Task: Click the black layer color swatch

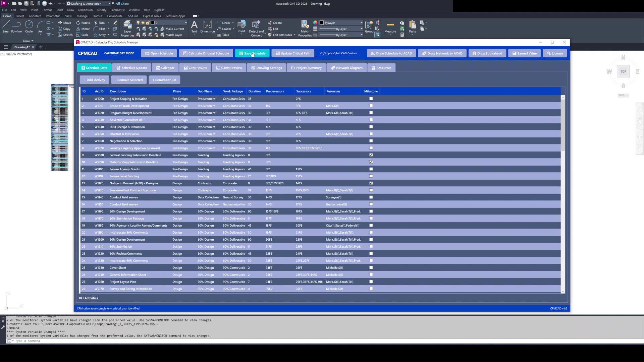Action: coord(153,23)
